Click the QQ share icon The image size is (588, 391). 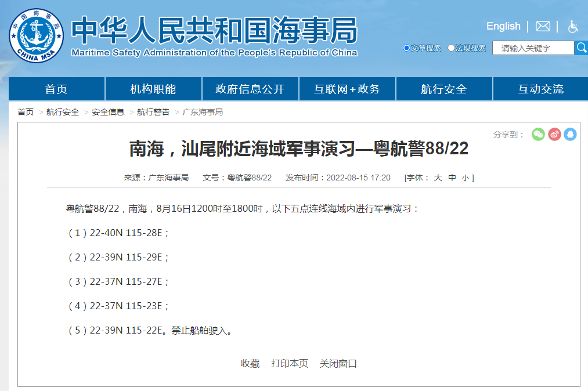pos(571,134)
